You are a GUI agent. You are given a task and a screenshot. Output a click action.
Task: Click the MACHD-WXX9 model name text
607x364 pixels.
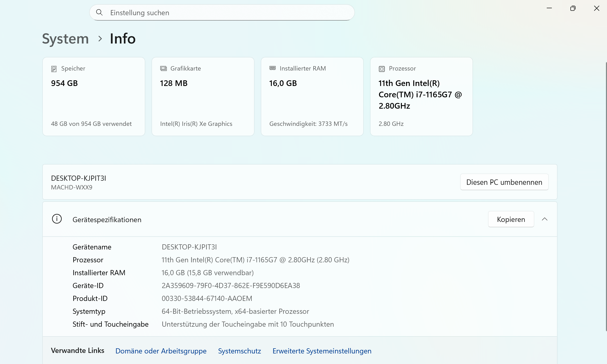[72, 187]
